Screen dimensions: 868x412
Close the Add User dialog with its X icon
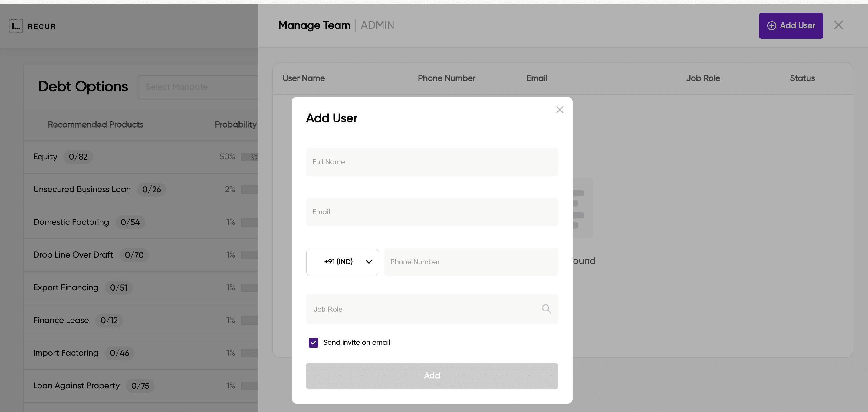pos(560,110)
